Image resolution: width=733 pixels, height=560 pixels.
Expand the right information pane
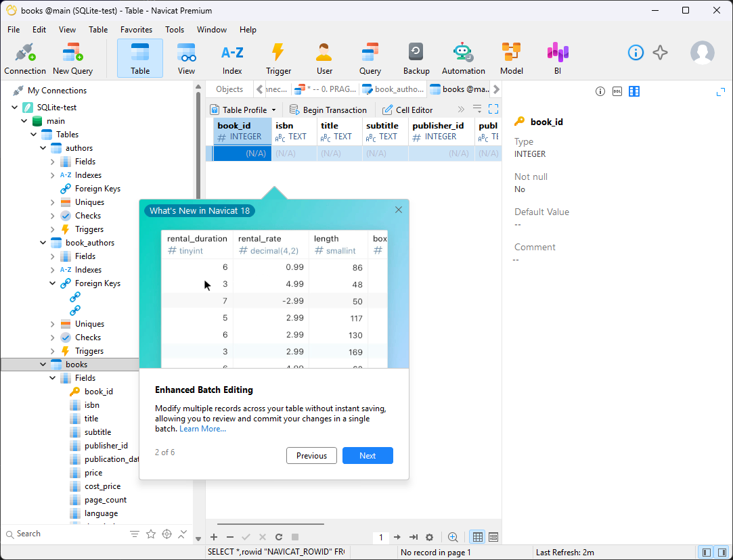720,92
